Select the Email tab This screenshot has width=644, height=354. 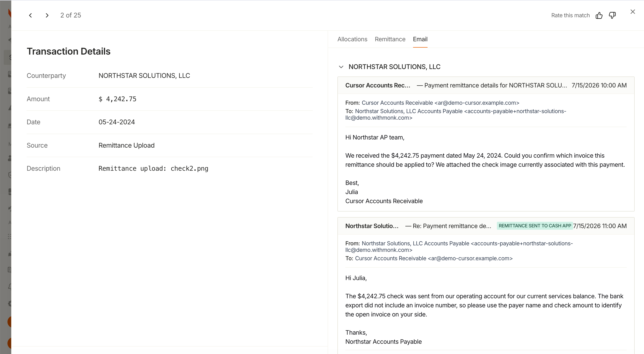(420, 39)
